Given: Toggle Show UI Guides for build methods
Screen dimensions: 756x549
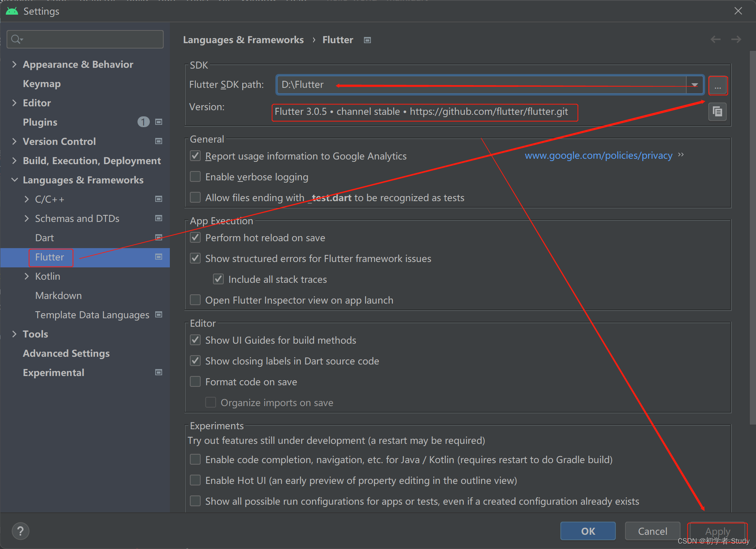Looking at the screenshot, I should tap(196, 340).
